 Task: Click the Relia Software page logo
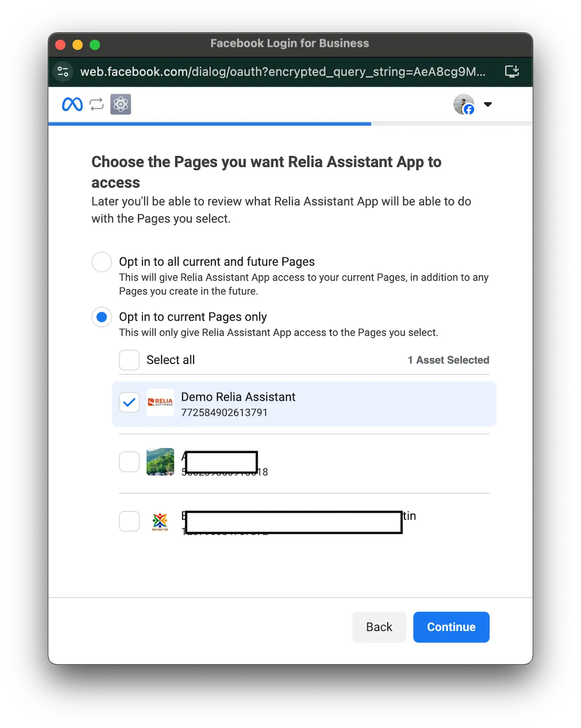point(160,403)
